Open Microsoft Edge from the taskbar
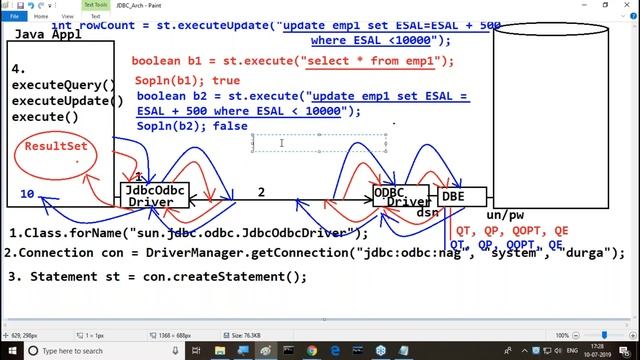The image size is (640, 360). coord(335,351)
